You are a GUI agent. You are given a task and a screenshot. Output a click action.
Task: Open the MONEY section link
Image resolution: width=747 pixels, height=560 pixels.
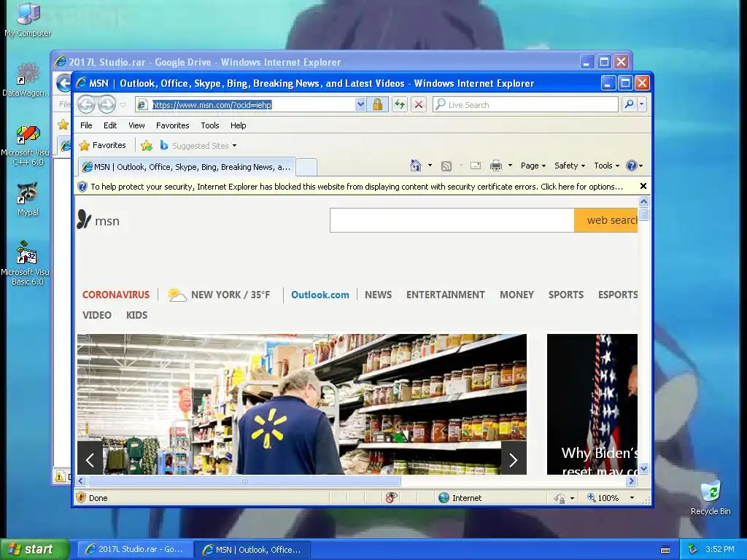516,295
